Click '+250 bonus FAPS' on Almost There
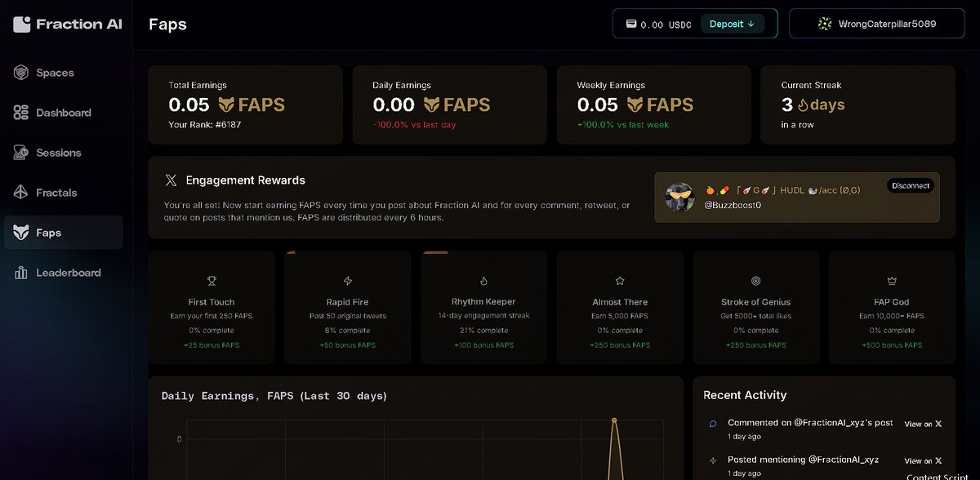 click(620, 345)
